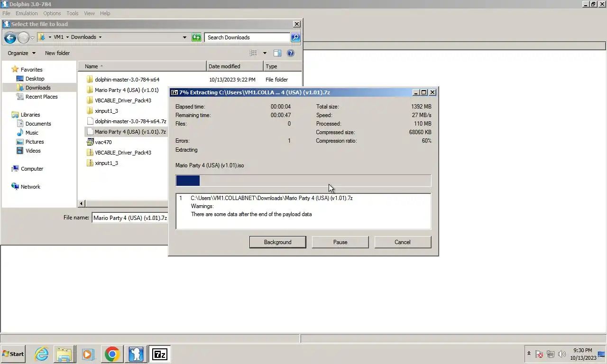The width and height of the screenshot is (607, 364).
Task: Sort by Date modified column header
Action: (235, 66)
